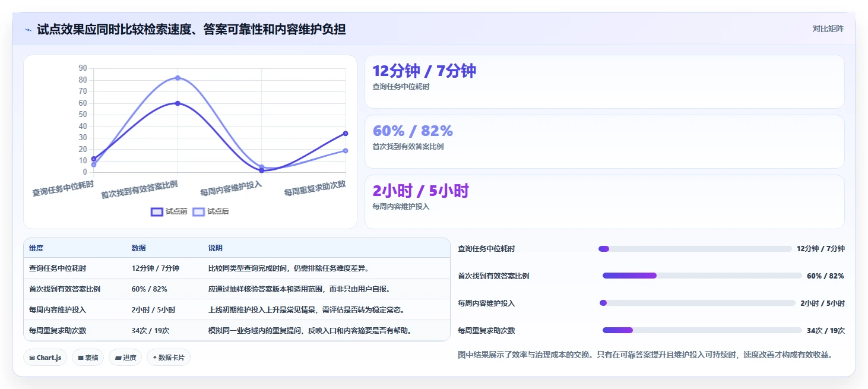868x389 pixels.
Task: Click the 首次找到有效答案比例 progress bar
Action: 702,276
